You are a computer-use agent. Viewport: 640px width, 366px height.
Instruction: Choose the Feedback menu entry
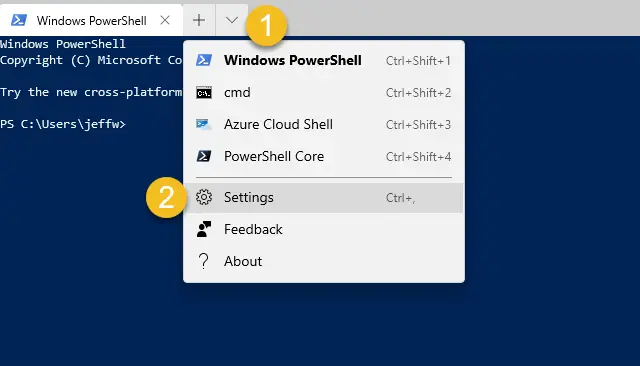[324, 229]
